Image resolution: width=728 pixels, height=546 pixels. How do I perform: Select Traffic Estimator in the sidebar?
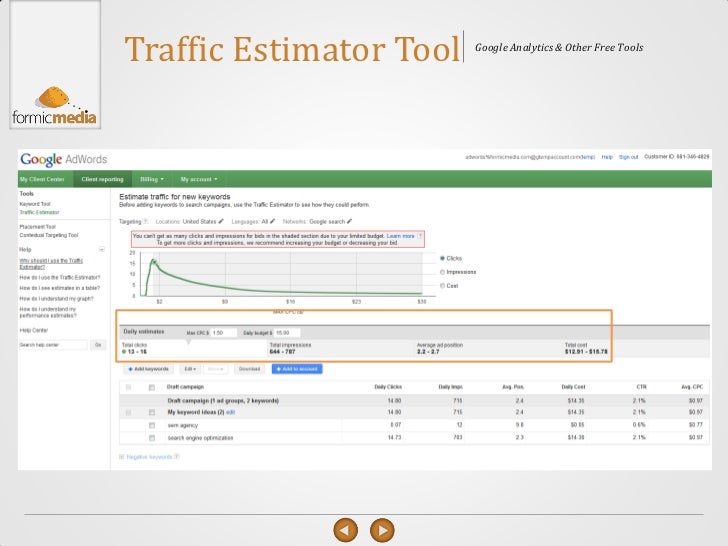click(x=39, y=212)
